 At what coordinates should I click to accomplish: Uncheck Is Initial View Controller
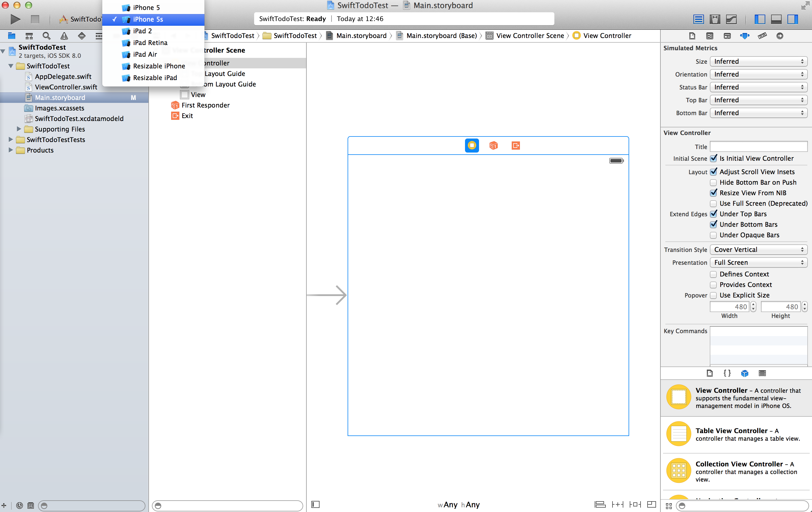pyautogui.click(x=714, y=158)
